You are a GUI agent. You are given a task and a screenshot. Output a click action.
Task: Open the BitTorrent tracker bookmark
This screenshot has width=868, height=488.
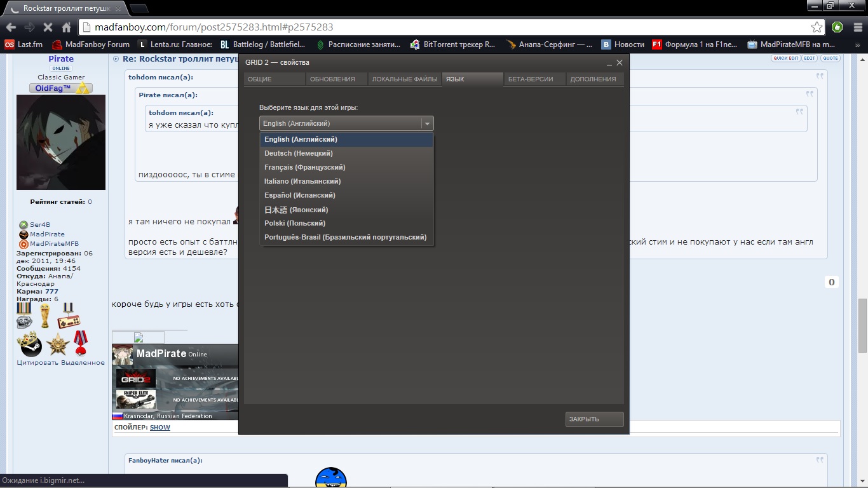point(452,44)
